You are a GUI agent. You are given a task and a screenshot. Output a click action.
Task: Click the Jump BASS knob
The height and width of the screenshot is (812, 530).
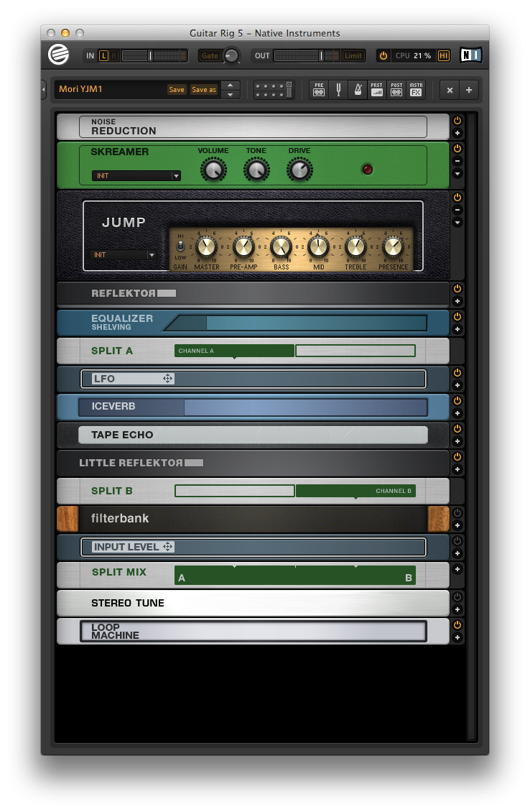281,246
